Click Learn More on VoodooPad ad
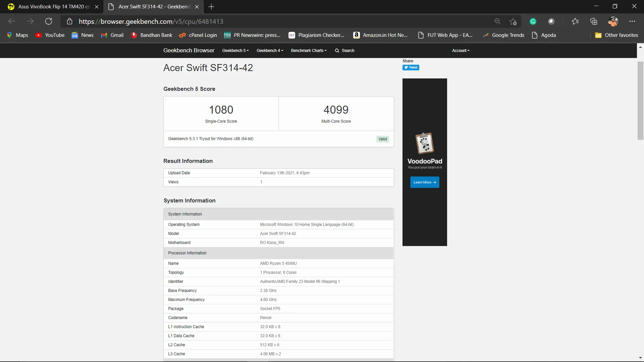Image resolution: width=644 pixels, height=362 pixels. (425, 182)
